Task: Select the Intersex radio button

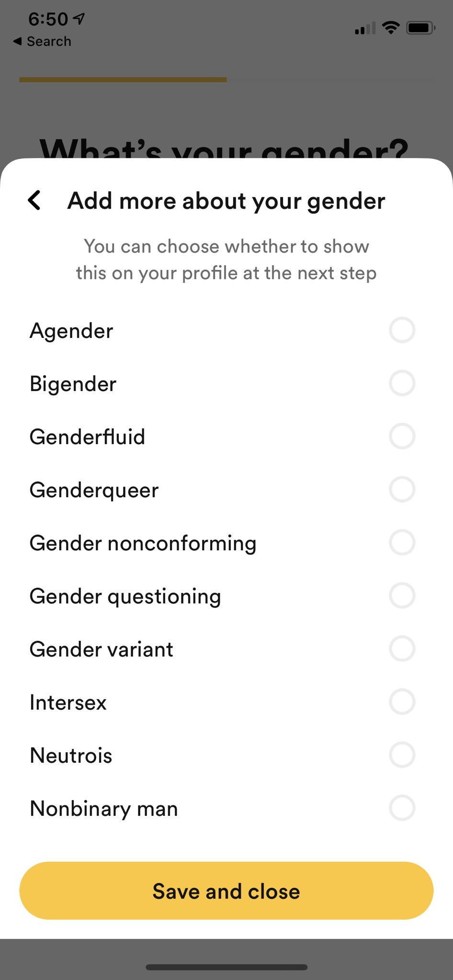Action: point(402,702)
